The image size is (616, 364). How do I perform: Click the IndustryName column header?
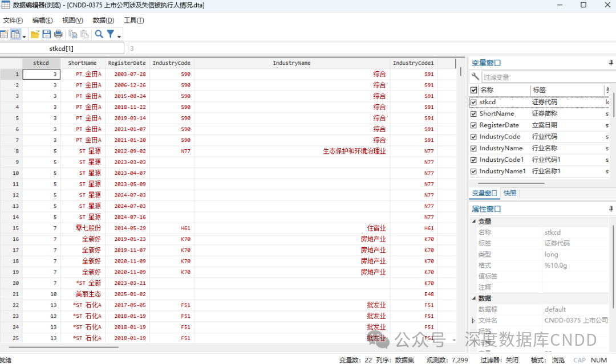click(291, 63)
